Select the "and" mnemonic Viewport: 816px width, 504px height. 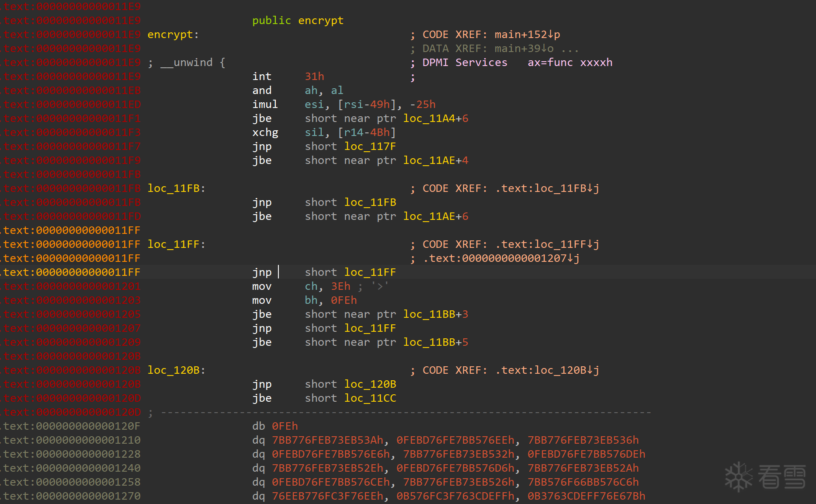coord(262,90)
